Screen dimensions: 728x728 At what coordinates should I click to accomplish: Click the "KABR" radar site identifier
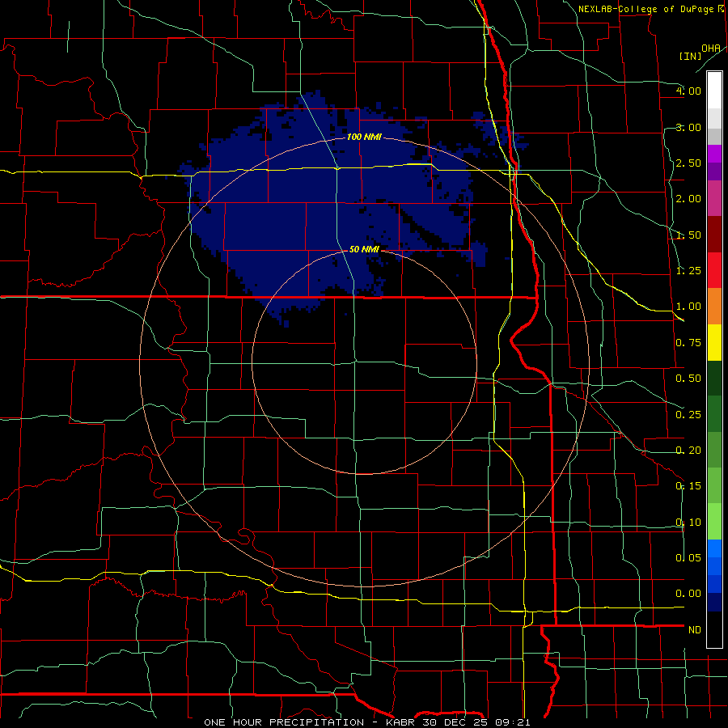coord(400,722)
